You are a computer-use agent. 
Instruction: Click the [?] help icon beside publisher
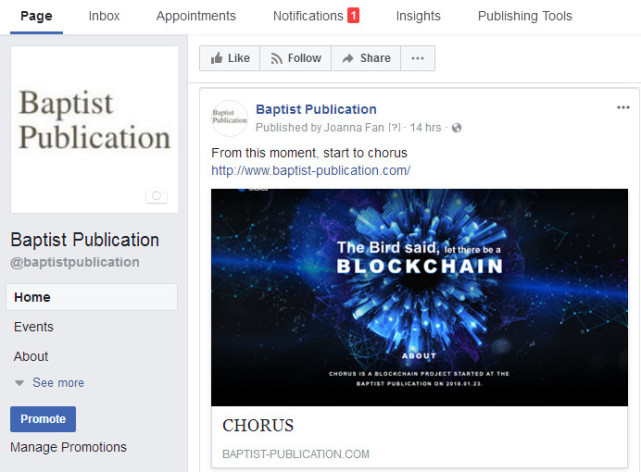[x=394, y=128]
